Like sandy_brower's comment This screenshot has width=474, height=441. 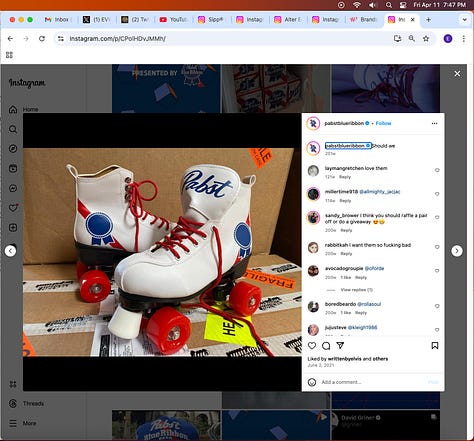pyautogui.click(x=437, y=217)
